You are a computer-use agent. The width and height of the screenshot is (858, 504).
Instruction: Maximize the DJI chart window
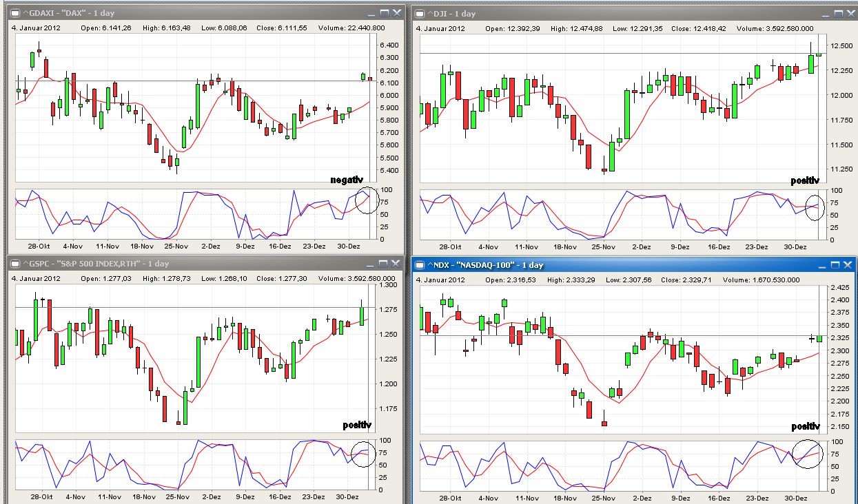839,13
